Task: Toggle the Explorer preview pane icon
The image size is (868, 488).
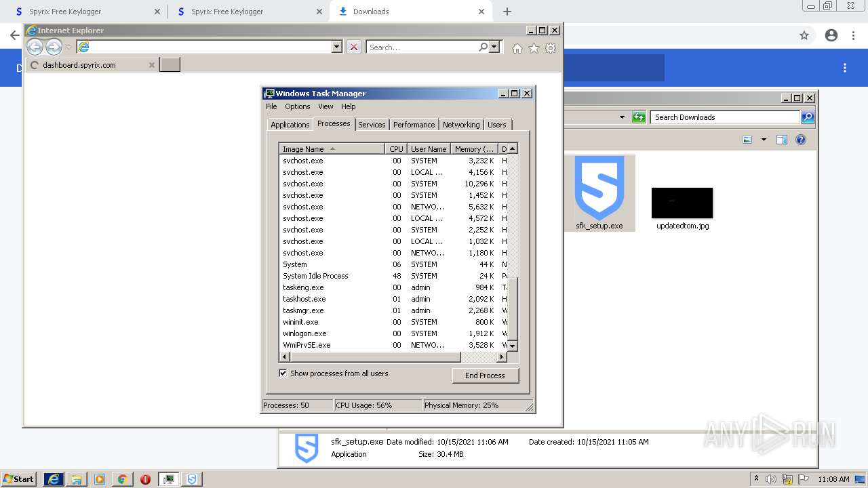Action: (782, 140)
